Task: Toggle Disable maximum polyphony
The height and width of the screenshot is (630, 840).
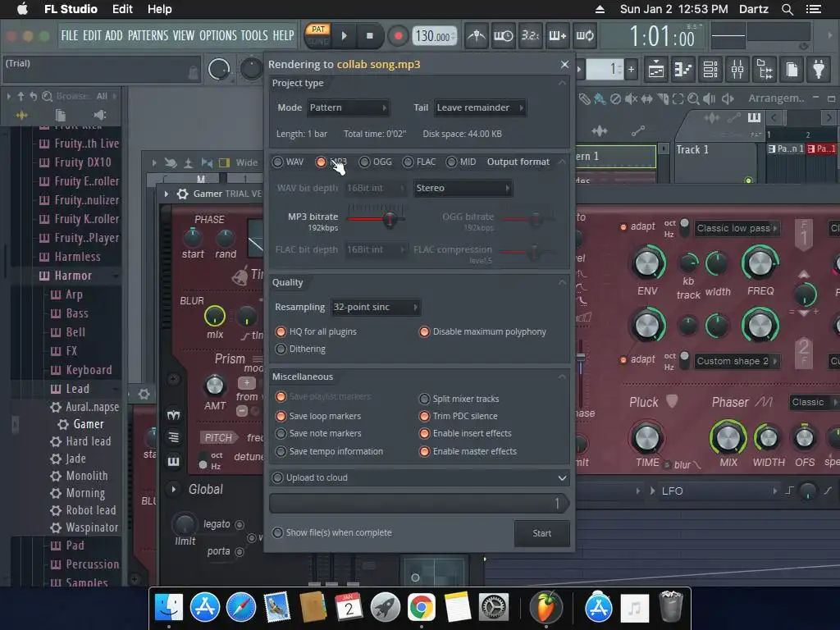Action: [424, 331]
